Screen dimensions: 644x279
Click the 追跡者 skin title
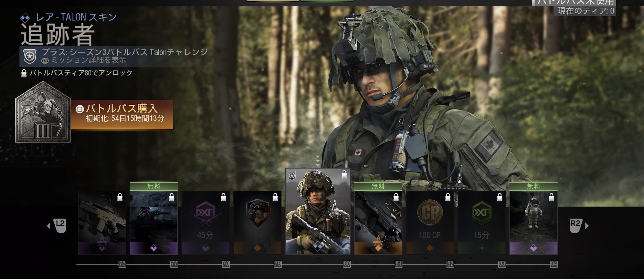(57, 35)
